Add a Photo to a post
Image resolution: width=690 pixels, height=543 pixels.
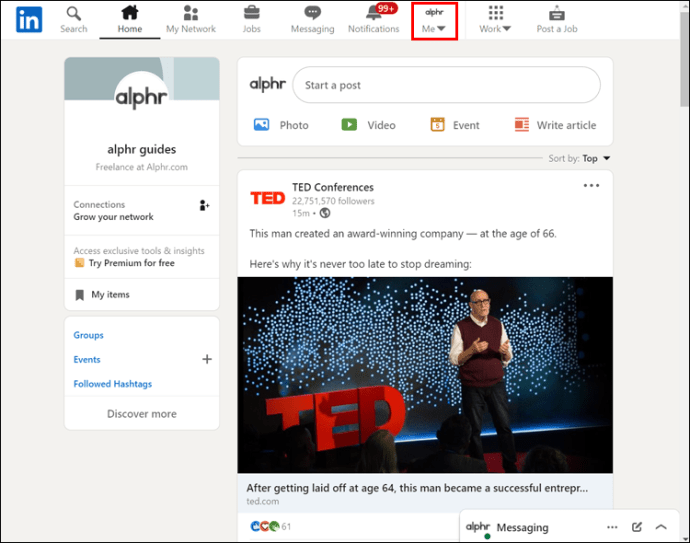(281, 125)
